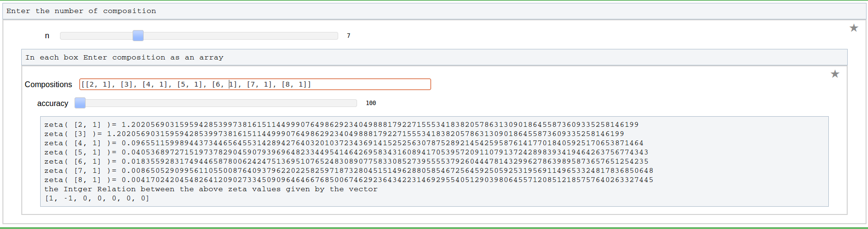Click the 'In each box Enter composition' instruction
The width and height of the screenshot is (868, 229).
[x=124, y=57]
